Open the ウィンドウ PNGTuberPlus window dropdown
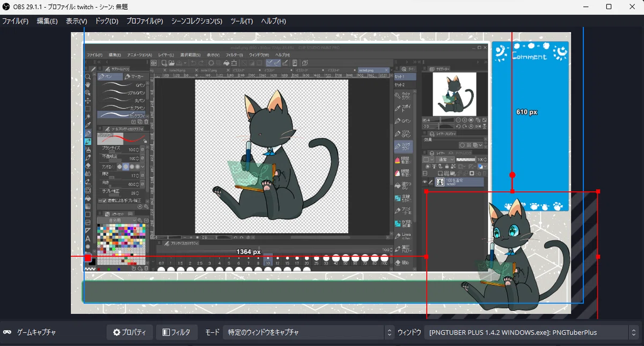 pyautogui.click(x=531, y=333)
